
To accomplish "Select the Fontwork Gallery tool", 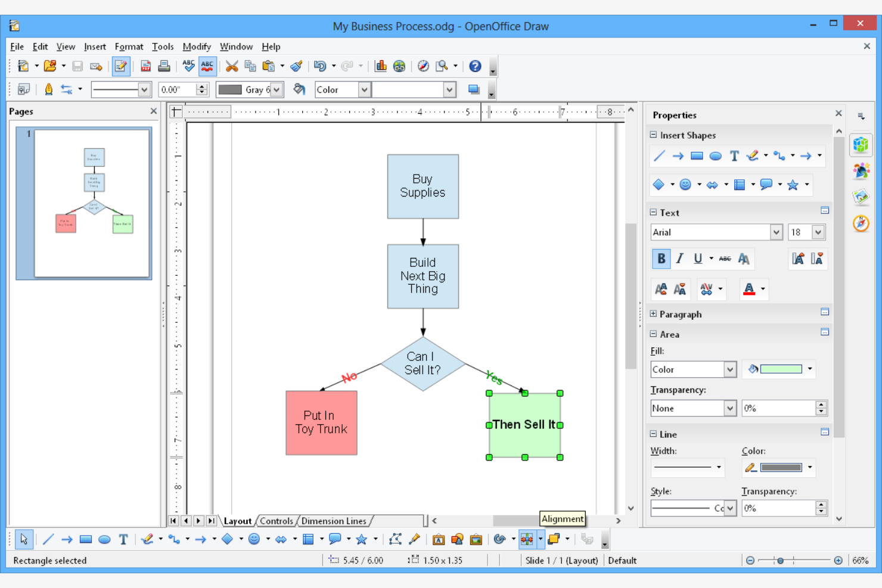I will click(439, 539).
